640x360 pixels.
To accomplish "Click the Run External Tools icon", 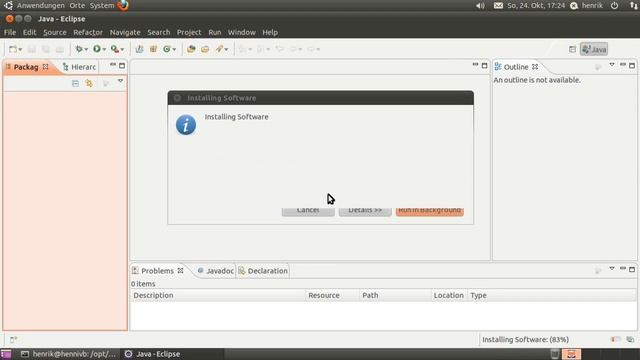I will (115, 49).
